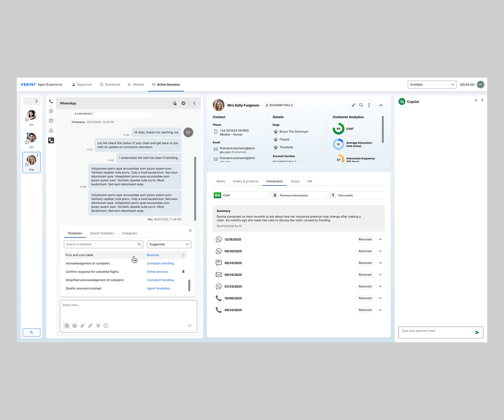The width and height of the screenshot is (504, 420).
Task: Click the pencil edit icon for customer profile
Action: [x=353, y=105]
